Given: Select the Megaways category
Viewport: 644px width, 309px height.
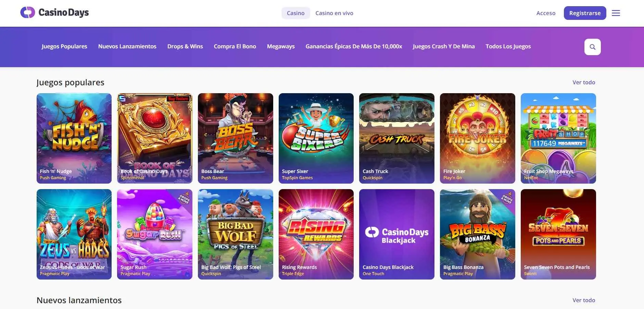Looking at the screenshot, I should click(281, 46).
